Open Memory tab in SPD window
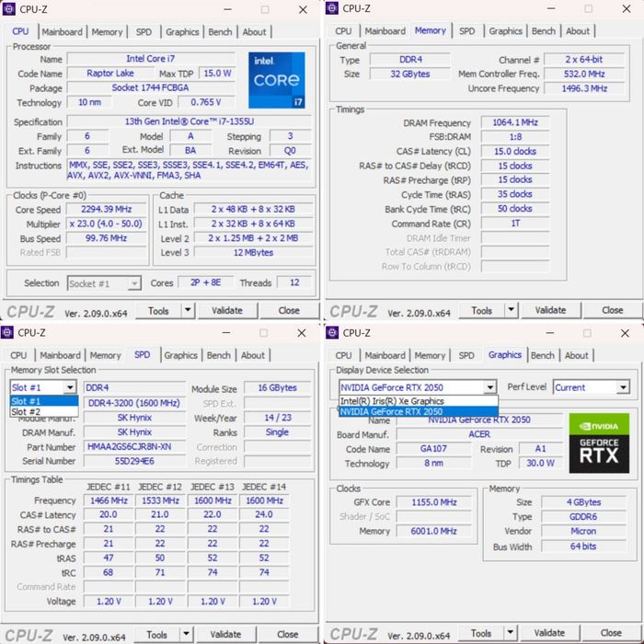Image resolution: width=644 pixels, height=644 pixels. pos(106,355)
